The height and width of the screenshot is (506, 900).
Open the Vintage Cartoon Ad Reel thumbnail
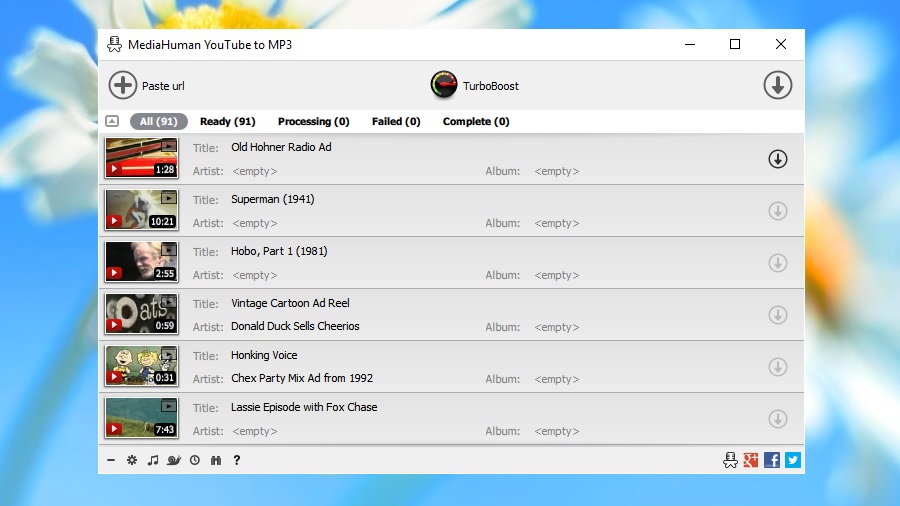(142, 314)
